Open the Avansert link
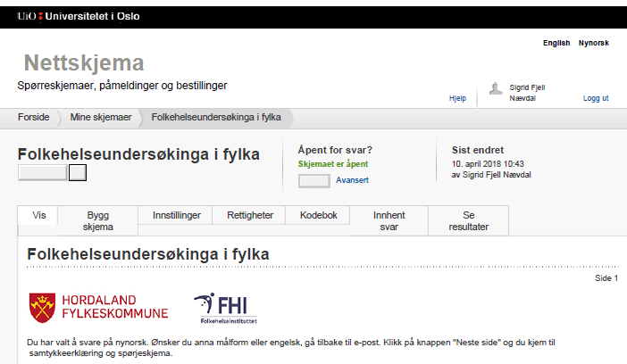The width and height of the screenshot is (627, 364). [352, 180]
